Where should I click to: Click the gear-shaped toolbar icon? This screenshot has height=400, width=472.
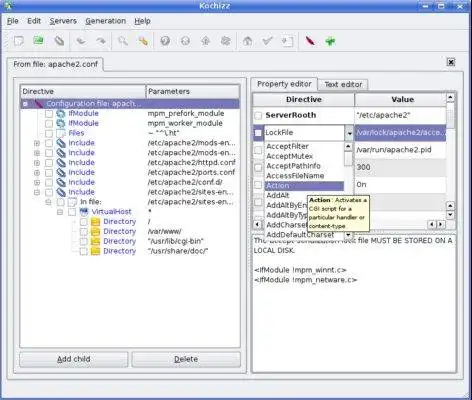226,41
